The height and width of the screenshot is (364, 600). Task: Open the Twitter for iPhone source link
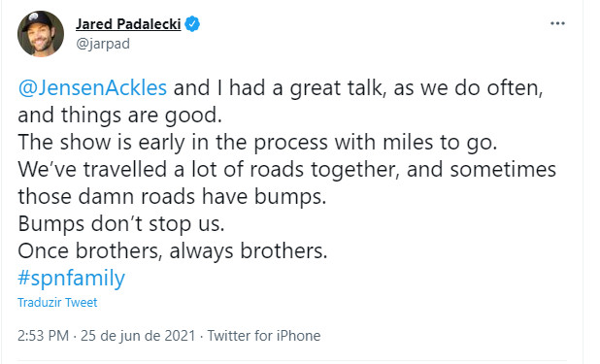coord(264,336)
